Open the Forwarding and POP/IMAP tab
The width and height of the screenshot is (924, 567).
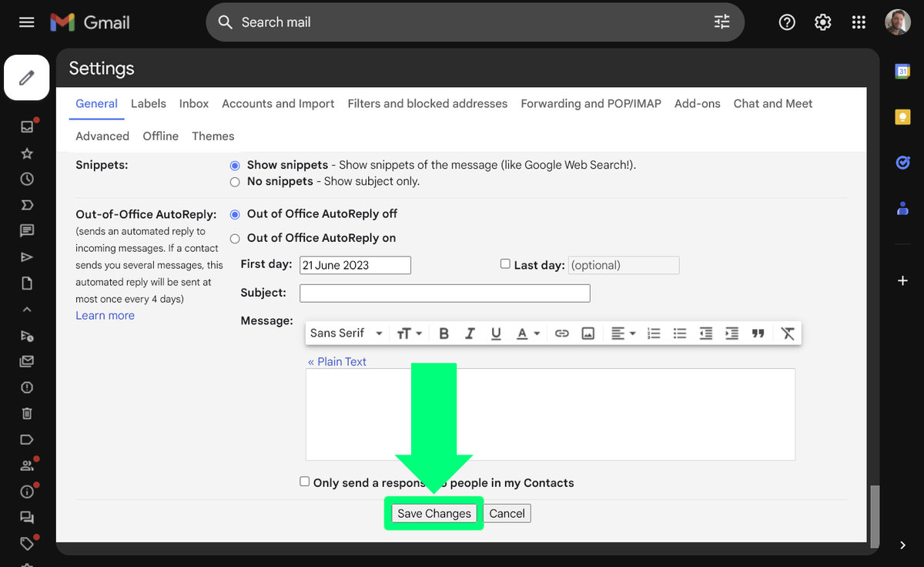coord(590,103)
